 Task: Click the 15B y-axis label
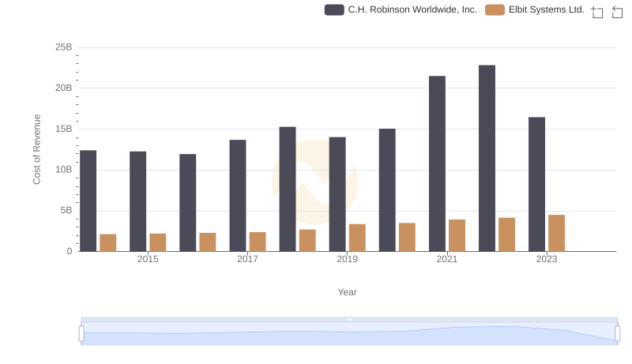[x=64, y=129]
